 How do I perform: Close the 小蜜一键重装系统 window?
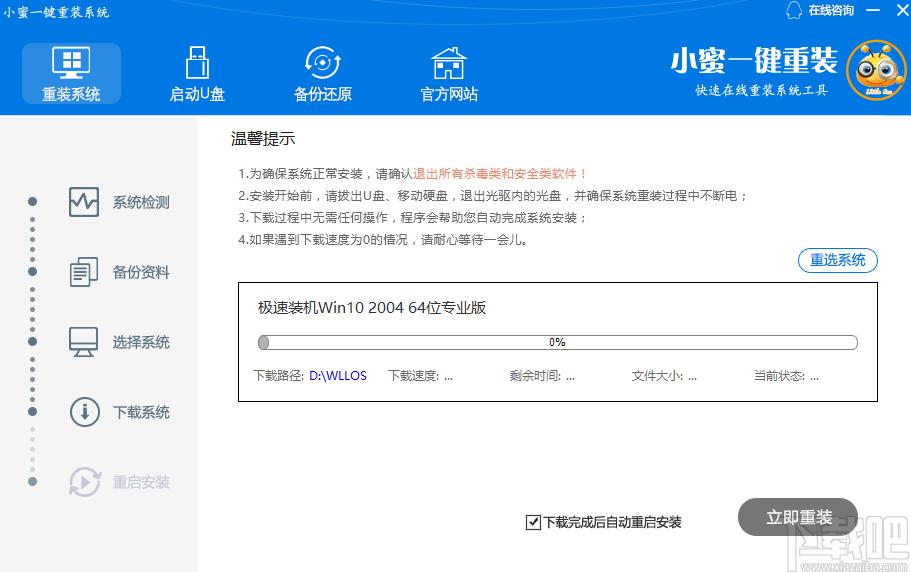pyautogui.click(x=903, y=10)
